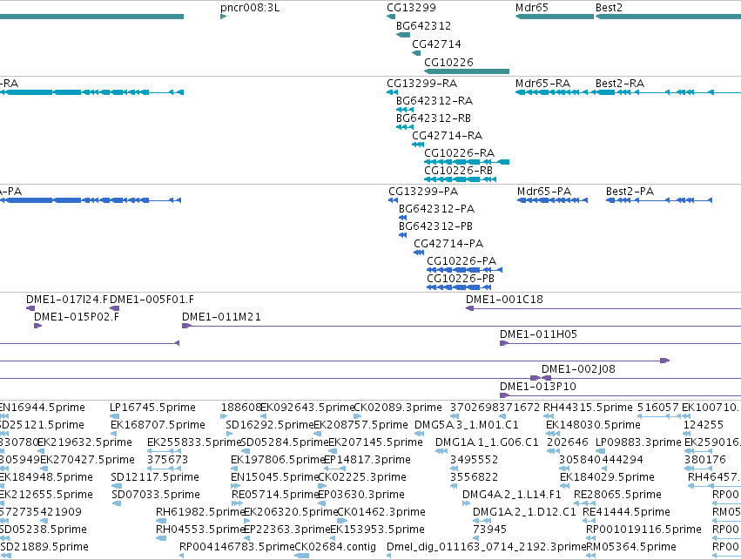Click the pncr008:3L gene label
Viewport: 741px width, 560px height.
(x=250, y=8)
